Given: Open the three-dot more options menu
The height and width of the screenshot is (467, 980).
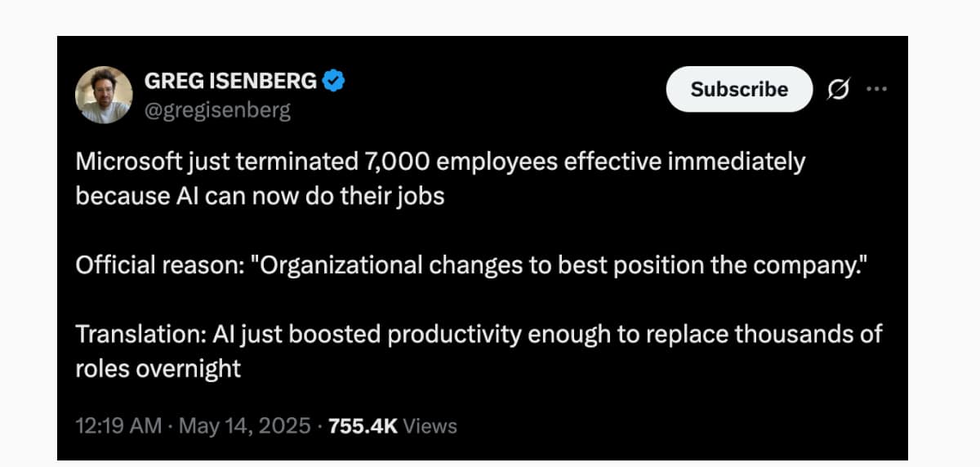Looking at the screenshot, I should click(876, 88).
